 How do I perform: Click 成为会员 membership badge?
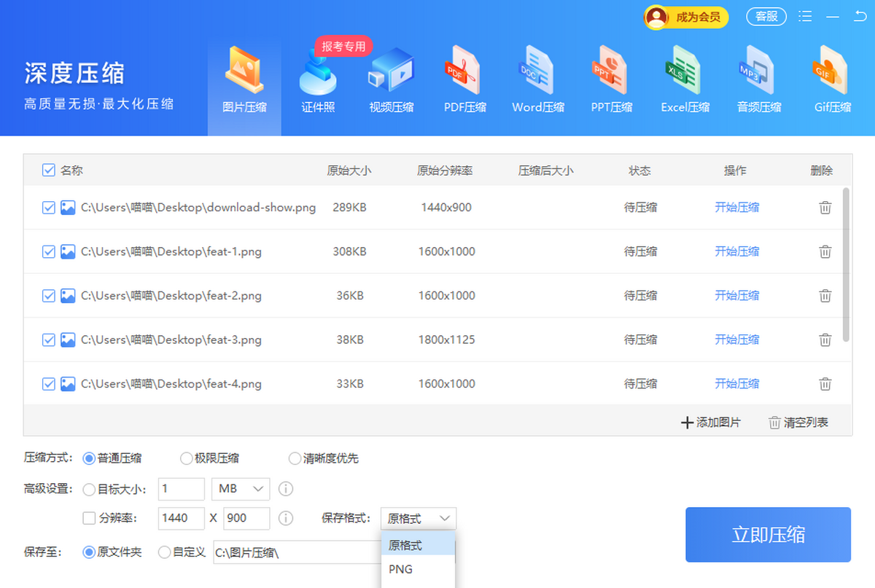click(x=685, y=16)
